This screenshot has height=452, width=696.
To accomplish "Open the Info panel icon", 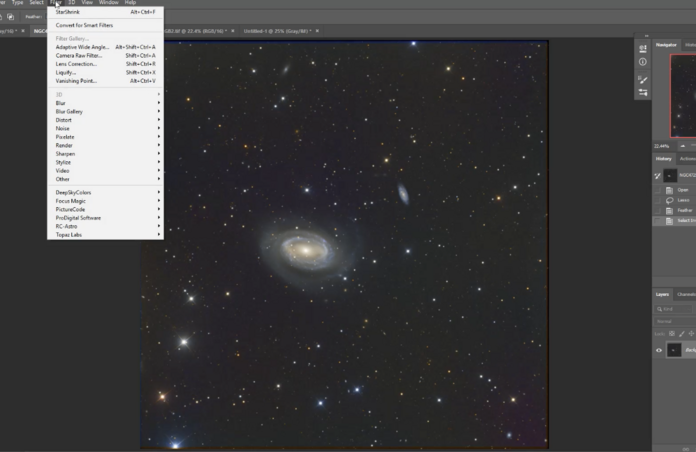I will [x=643, y=62].
